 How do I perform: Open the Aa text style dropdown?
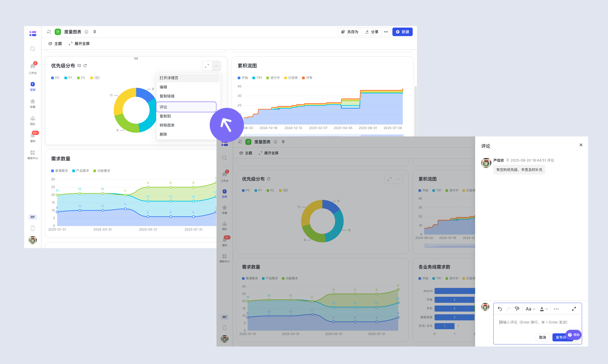tap(530, 309)
